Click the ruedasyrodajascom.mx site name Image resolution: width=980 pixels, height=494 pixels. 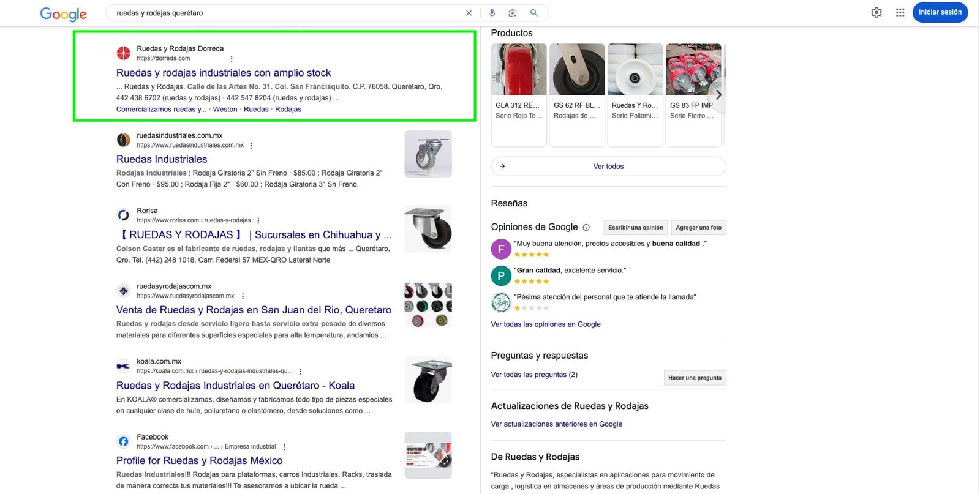coord(174,286)
